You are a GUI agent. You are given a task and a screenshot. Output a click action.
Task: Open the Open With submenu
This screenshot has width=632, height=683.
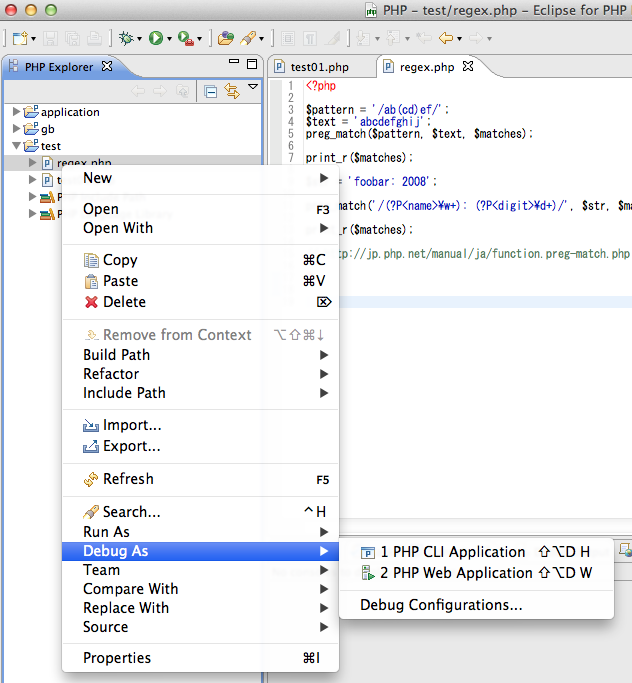click(x=200, y=228)
